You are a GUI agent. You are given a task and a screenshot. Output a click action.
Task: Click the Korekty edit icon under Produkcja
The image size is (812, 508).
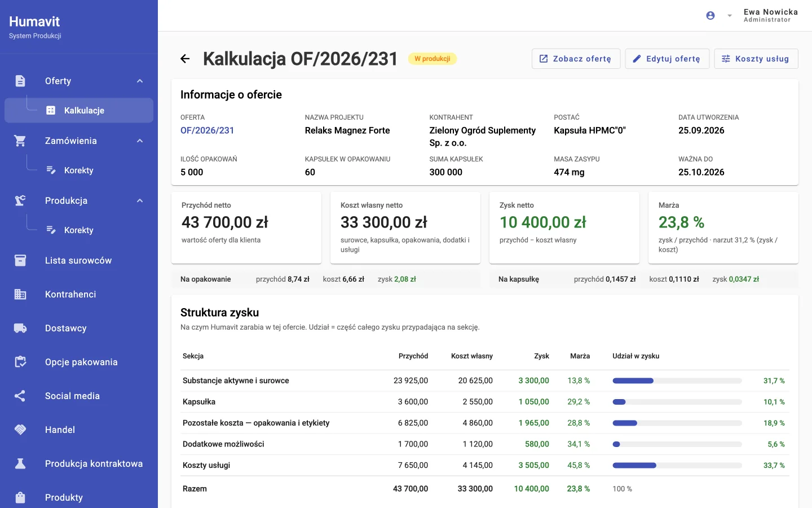pyautogui.click(x=51, y=230)
